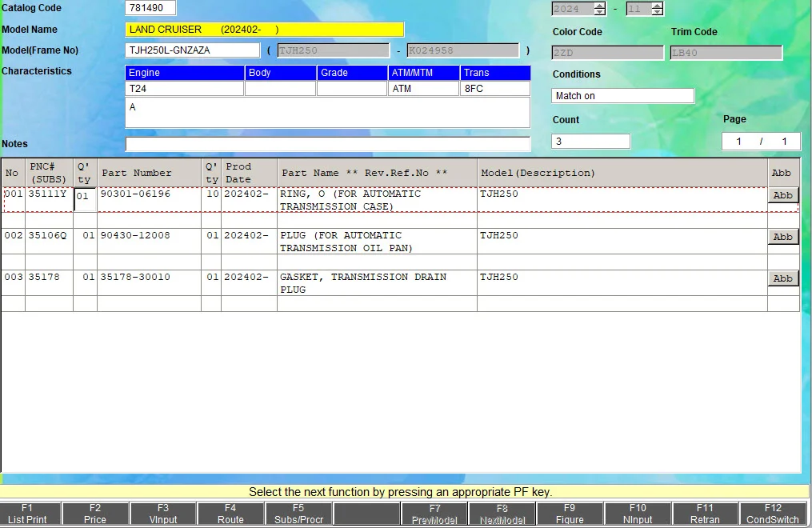This screenshot has height=528, width=812.
Task: Click the Model field TJH250L-GNZAZA
Action: (x=193, y=50)
